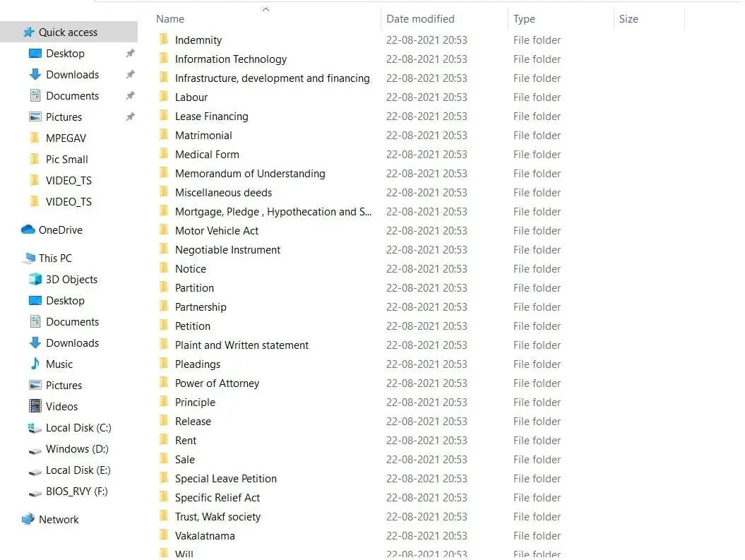Open the Negotiable Instrument folder
Viewport: 745px width, 560px height.
pyautogui.click(x=227, y=249)
